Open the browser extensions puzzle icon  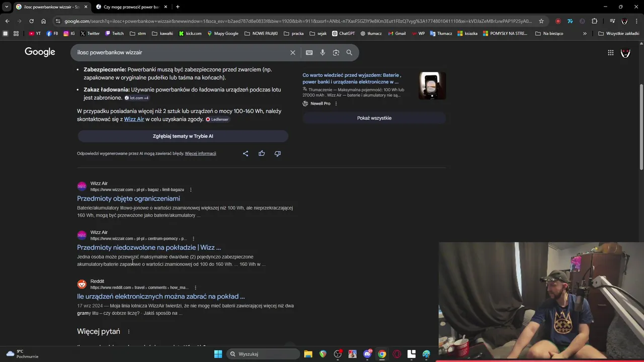point(595,21)
